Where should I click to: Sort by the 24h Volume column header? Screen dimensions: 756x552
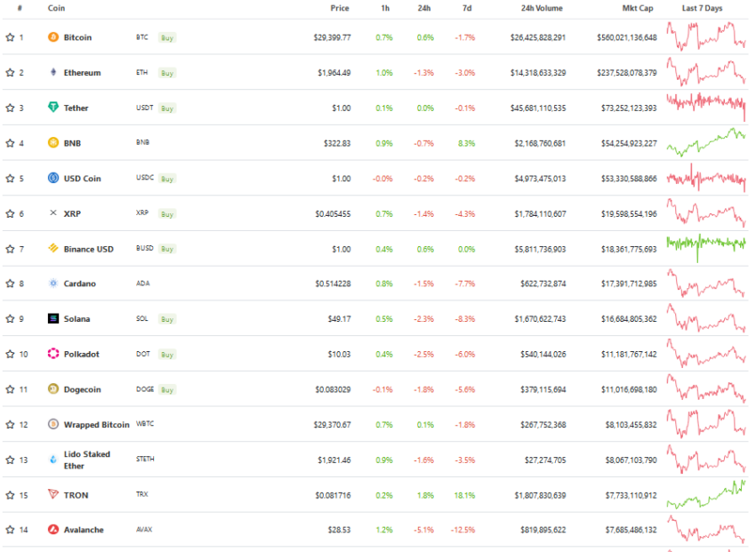coord(542,8)
